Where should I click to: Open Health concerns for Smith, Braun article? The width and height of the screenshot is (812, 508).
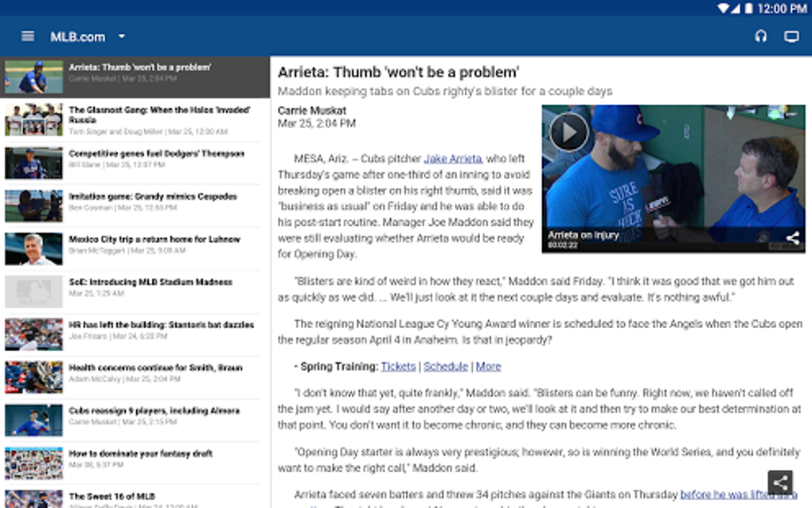[135, 377]
